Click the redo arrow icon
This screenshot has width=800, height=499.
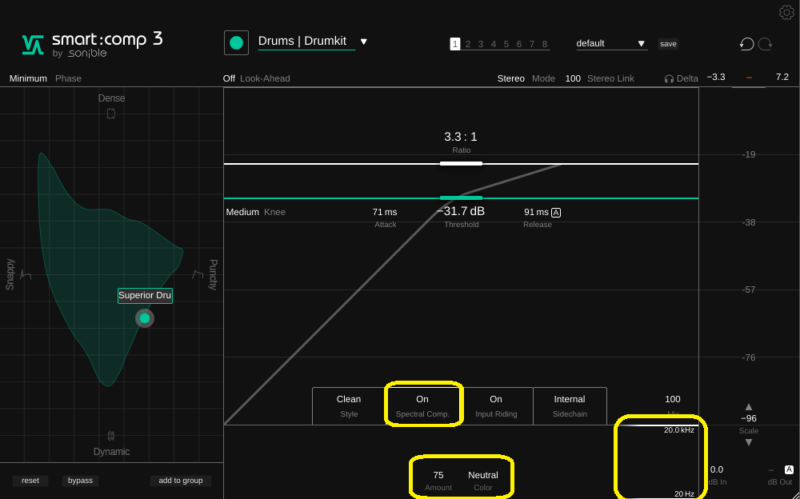[x=766, y=44]
